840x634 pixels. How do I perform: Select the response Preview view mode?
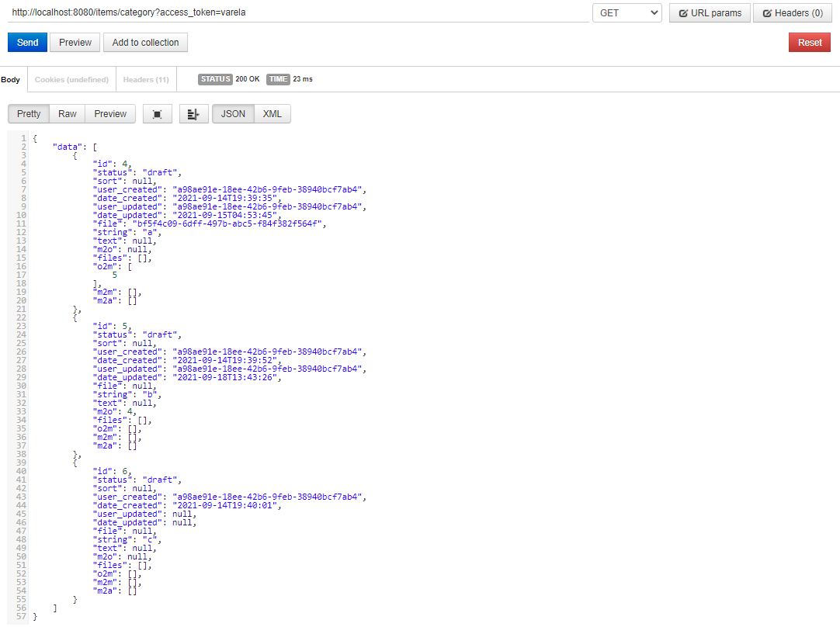click(110, 114)
